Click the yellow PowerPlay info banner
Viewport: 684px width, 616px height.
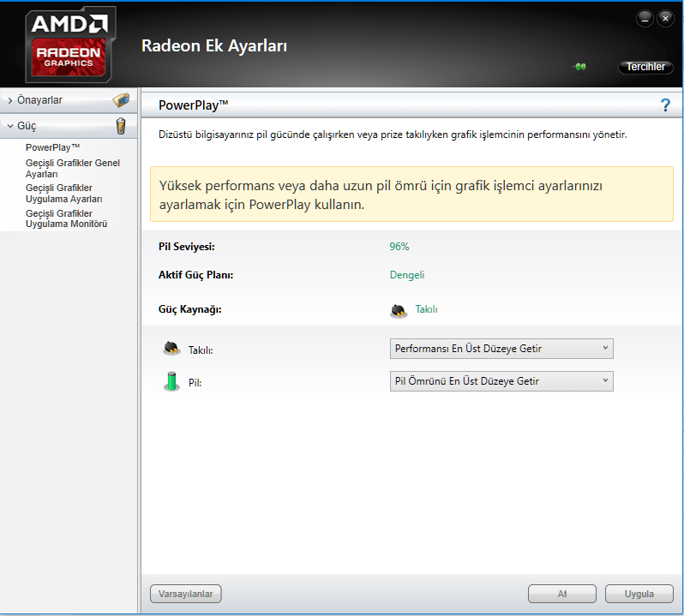[411, 194]
